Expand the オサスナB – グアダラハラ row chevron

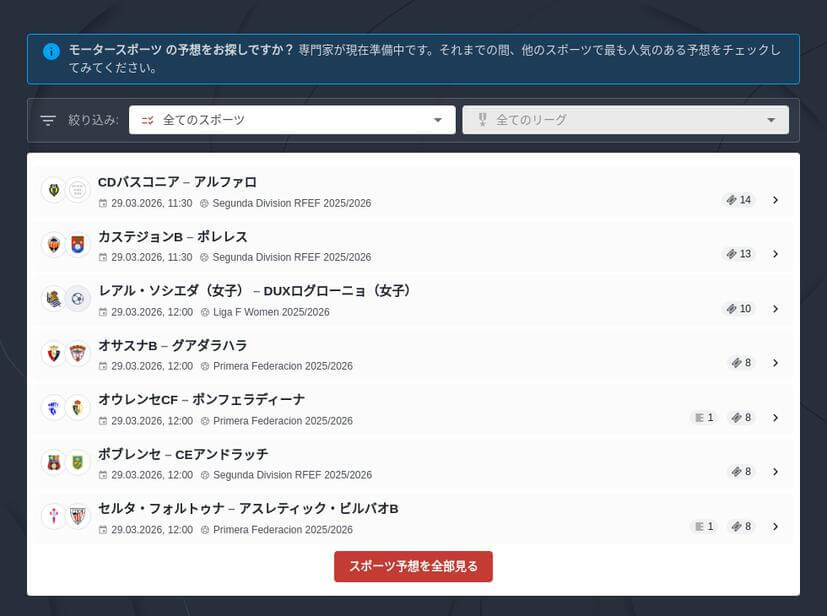tap(775, 363)
